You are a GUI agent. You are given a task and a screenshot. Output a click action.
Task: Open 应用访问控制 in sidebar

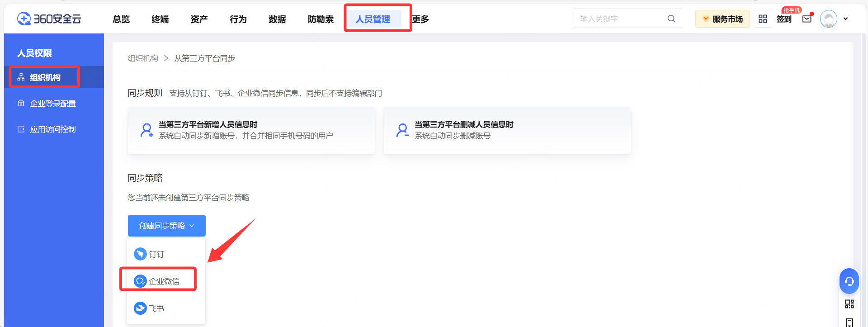[52, 129]
